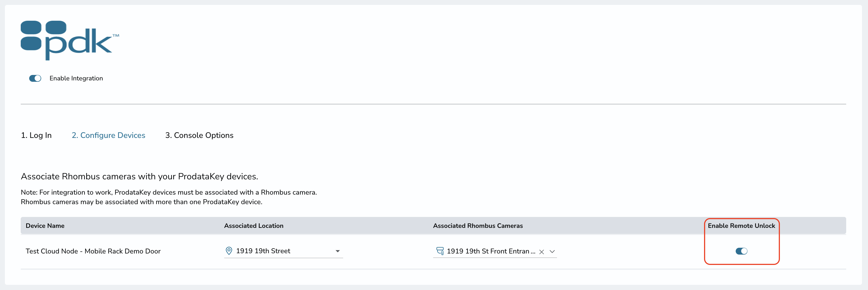868x290 pixels.
Task: Click the Enable Integration label text
Action: pos(76,78)
